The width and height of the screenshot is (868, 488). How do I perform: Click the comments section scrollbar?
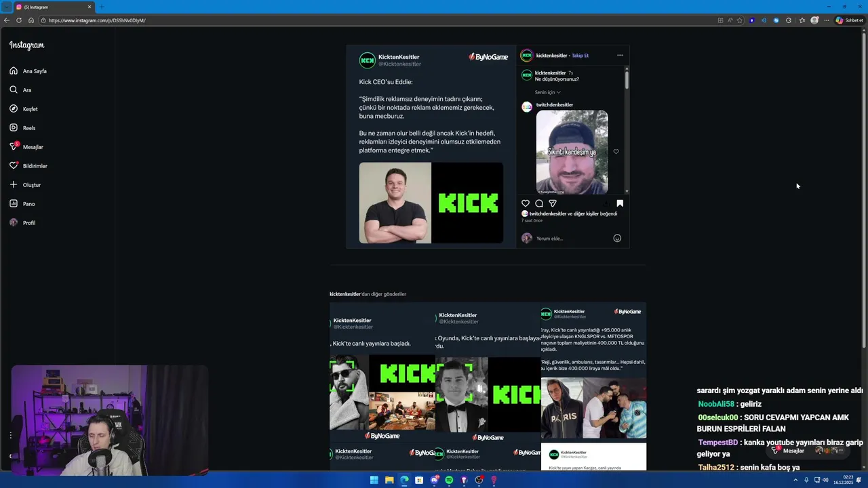coord(627,80)
